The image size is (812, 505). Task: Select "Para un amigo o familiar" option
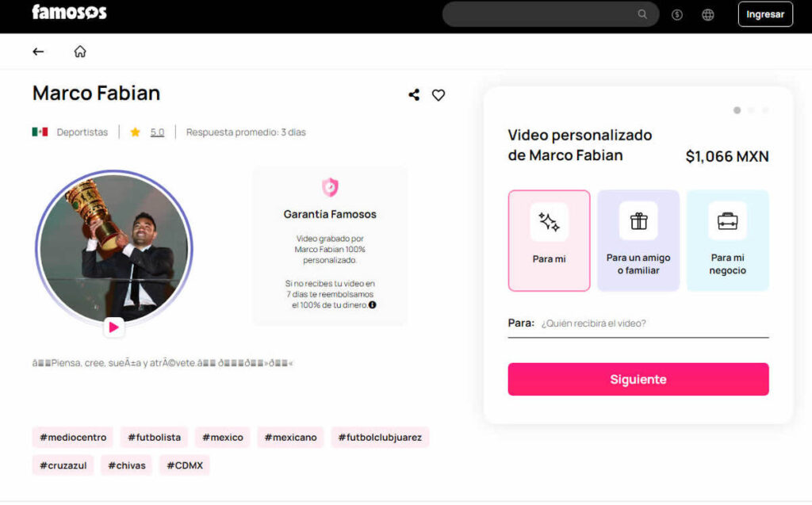point(638,240)
